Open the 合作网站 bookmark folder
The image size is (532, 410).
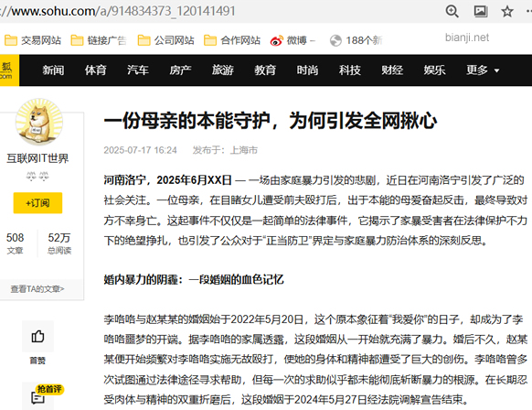tap(232, 40)
